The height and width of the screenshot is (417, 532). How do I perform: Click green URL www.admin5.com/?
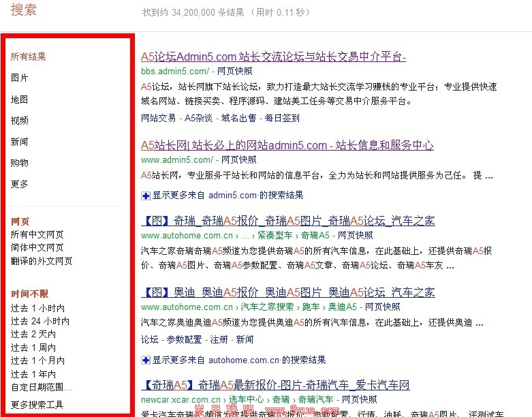point(177,160)
